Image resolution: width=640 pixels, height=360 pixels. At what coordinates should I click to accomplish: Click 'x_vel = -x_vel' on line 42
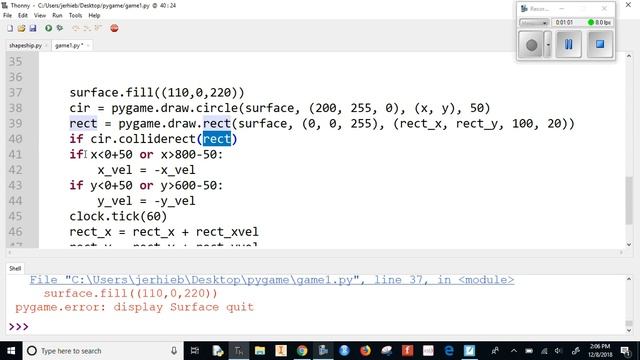[x=146, y=170]
